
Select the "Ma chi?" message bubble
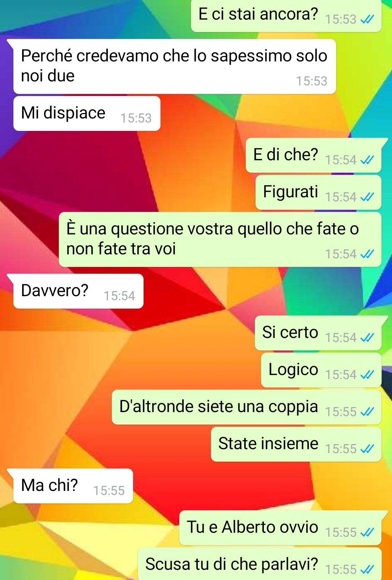pyautogui.click(x=73, y=486)
